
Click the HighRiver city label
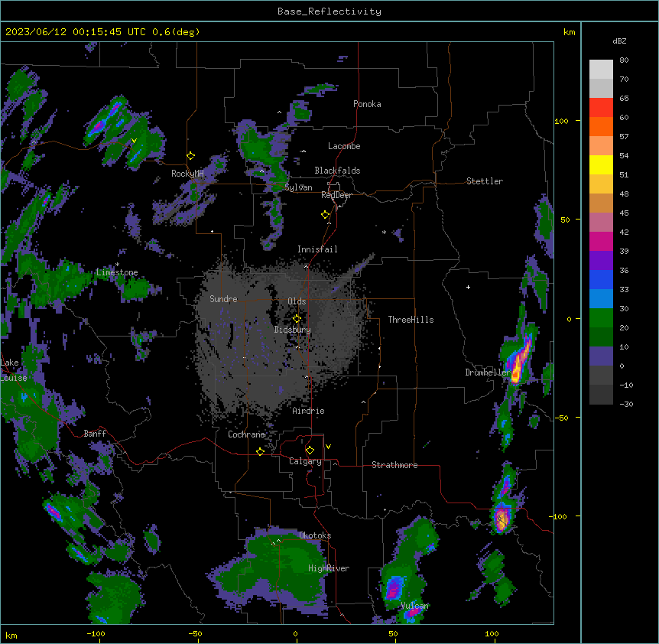(329, 568)
